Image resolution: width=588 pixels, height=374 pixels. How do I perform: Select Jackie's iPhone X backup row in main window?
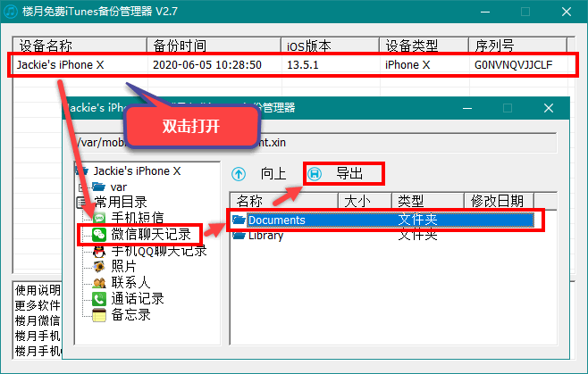point(292,65)
